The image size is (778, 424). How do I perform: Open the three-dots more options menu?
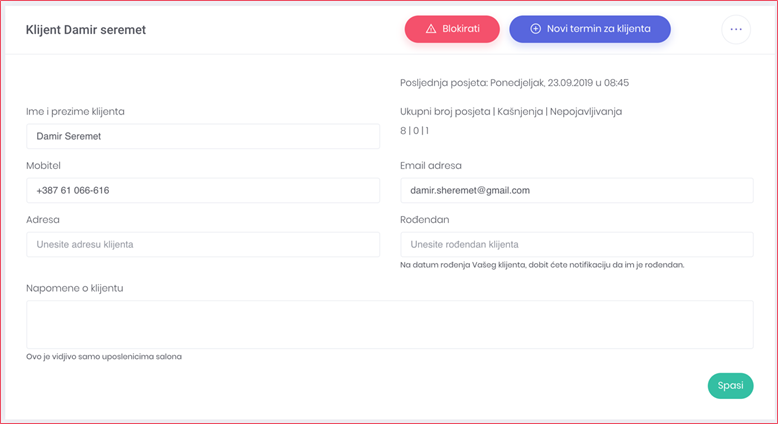[x=736, y=29]
